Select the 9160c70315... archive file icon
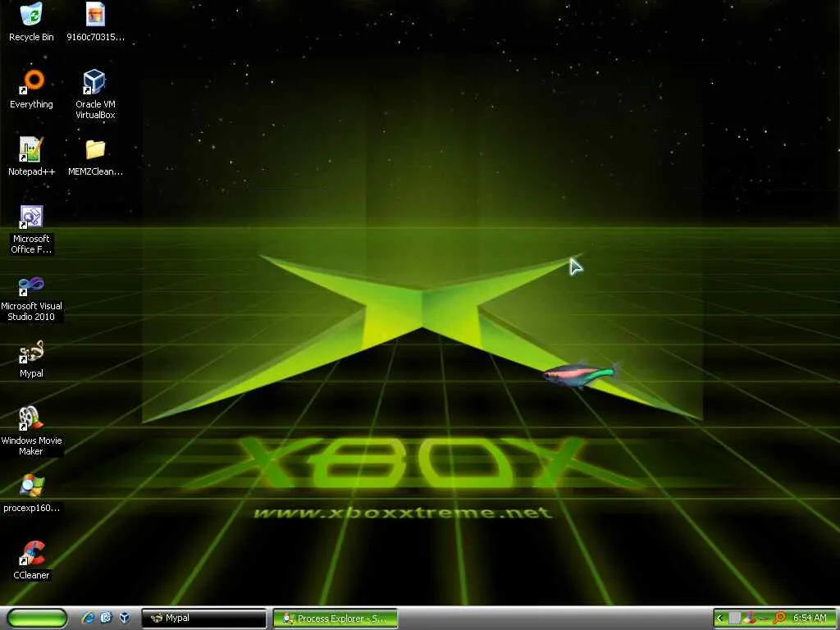 (95, 22)
